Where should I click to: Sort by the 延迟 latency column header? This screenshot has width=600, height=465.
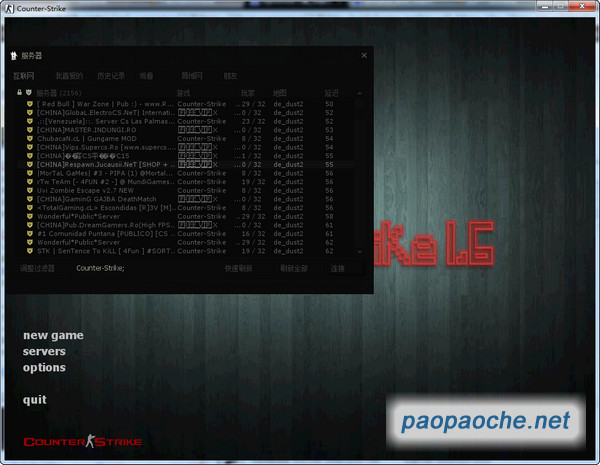pos(331,93)
